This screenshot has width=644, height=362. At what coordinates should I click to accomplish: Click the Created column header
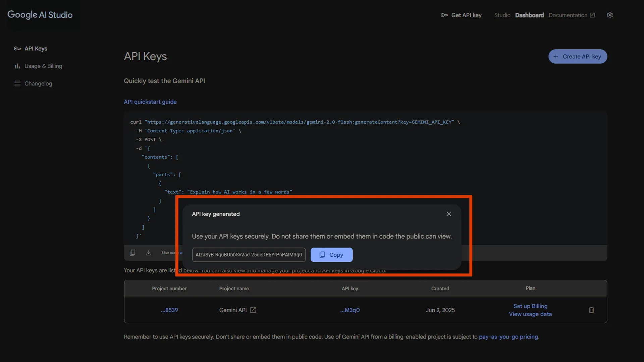440,289
